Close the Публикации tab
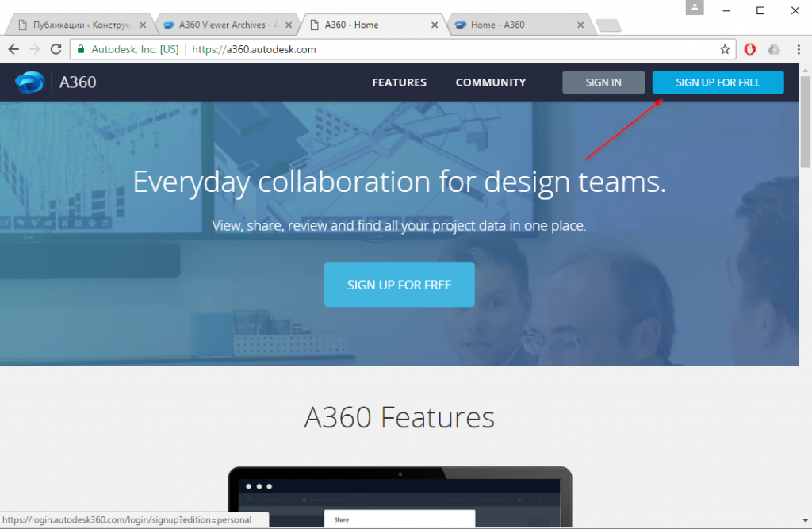Screen dimensions: 812x529 click(143, 25)
